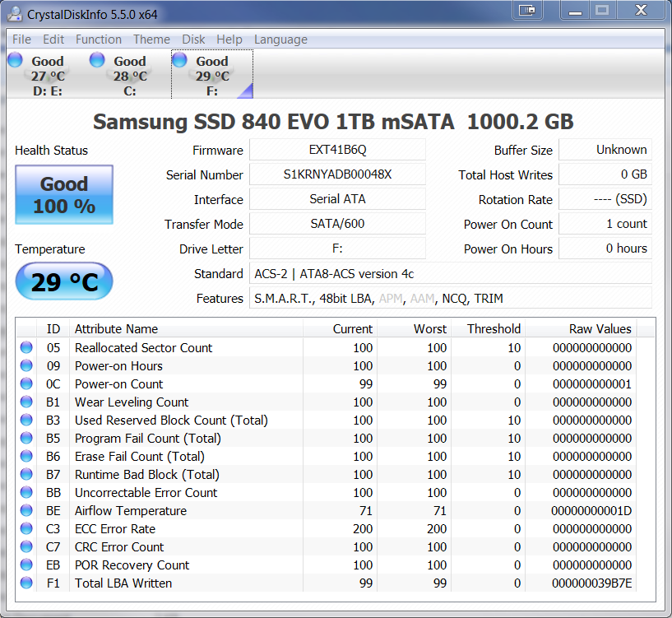Click status orb for Reallocated Sector Count
The height and width of the screenshot is (618, 672).
tap(26, 348)
